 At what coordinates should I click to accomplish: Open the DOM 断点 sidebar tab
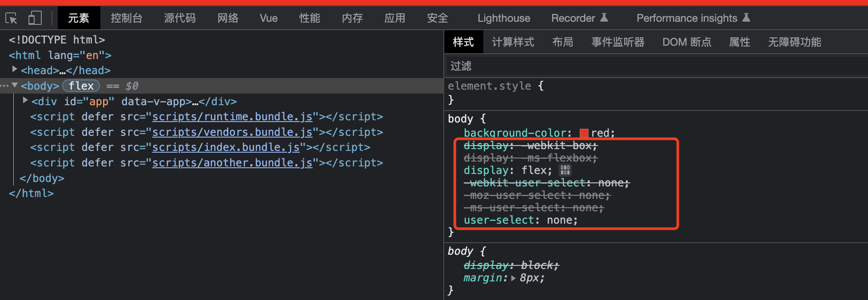click(x=687, y=42)
